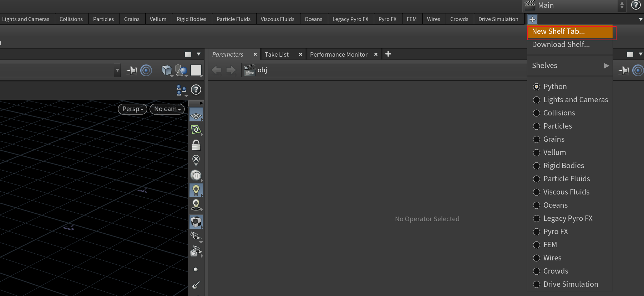Close the Parameters pane tab
This screenshot has height=296, width=644.
coord(255,54)
